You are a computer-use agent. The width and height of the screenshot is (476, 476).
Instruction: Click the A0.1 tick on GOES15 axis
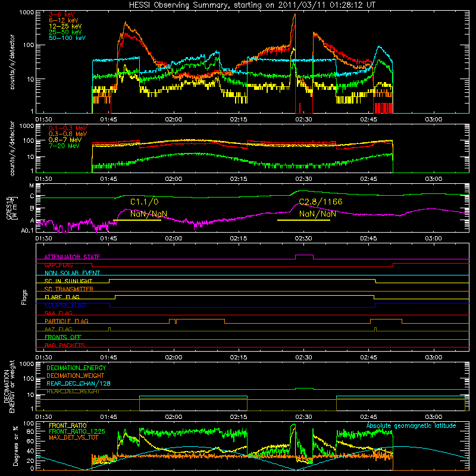27,230
